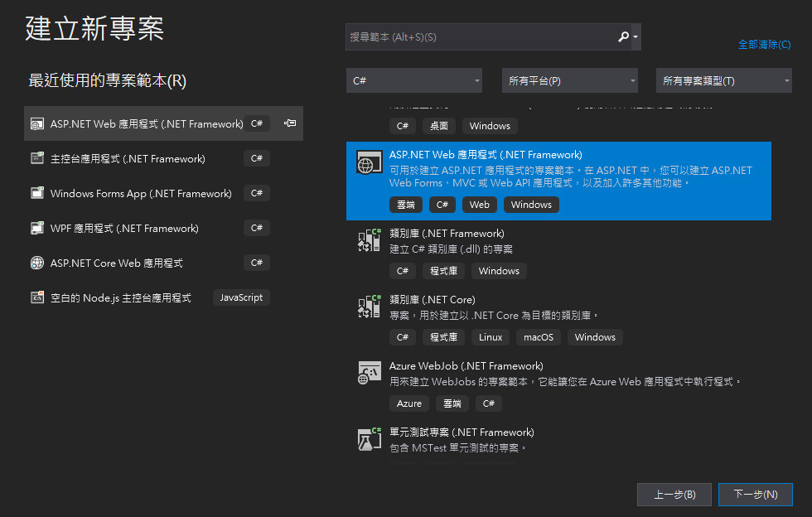Click the selected ASP.NET Web template icon
812x517 pixels.
point(370,162)
